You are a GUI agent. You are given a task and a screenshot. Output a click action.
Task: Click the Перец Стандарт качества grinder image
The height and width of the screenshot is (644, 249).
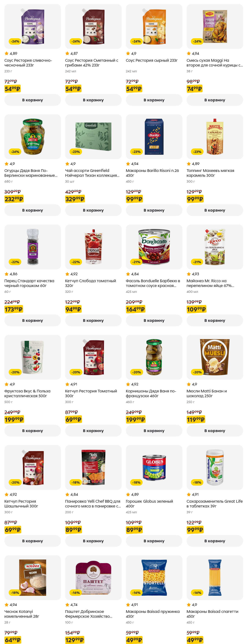click(x=33, y=247)
